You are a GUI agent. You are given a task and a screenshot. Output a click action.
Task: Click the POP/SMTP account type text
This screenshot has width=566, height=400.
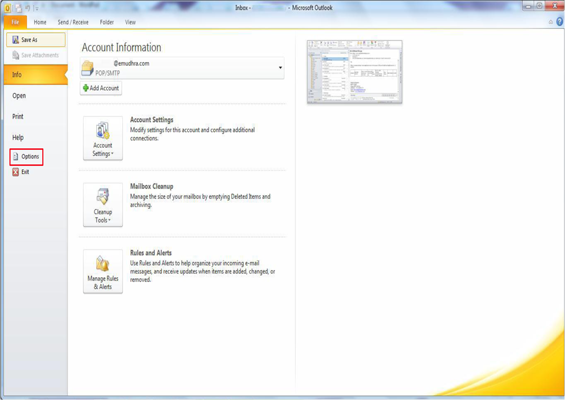(107, 73)
